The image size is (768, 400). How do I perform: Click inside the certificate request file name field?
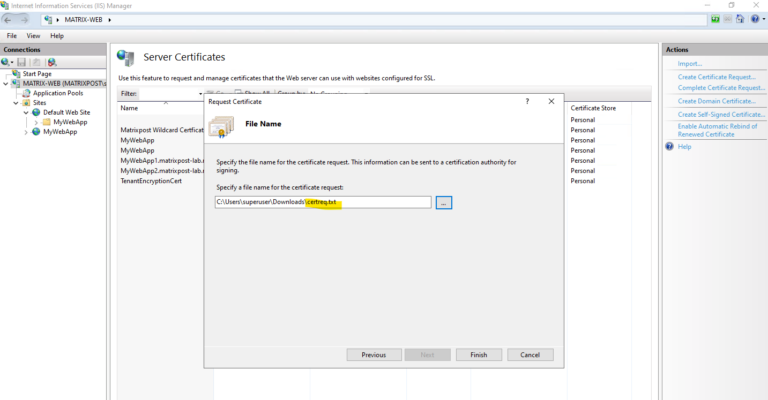(323, 202)
